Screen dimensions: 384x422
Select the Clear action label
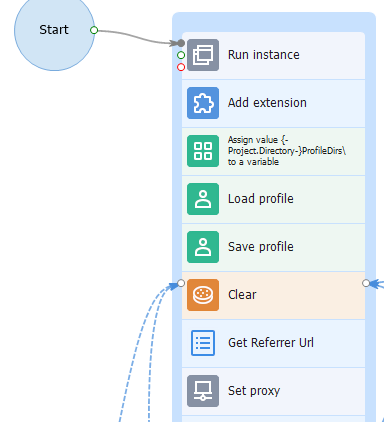tap(242, 295)
